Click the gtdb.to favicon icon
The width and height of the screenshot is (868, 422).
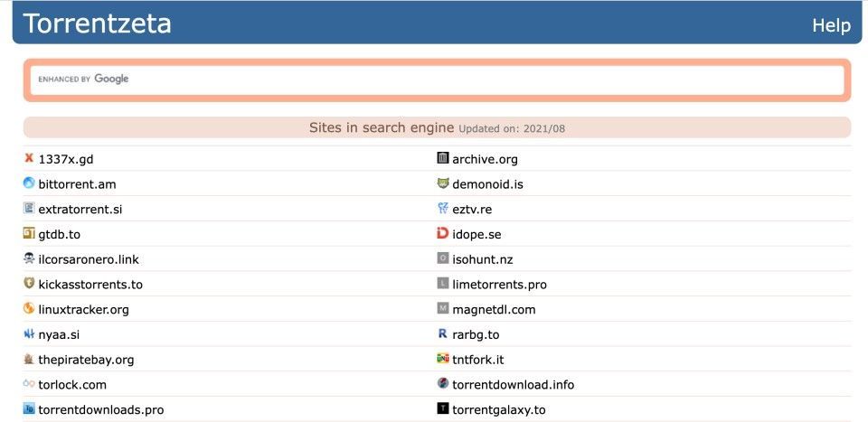click(x=29, y=233)
